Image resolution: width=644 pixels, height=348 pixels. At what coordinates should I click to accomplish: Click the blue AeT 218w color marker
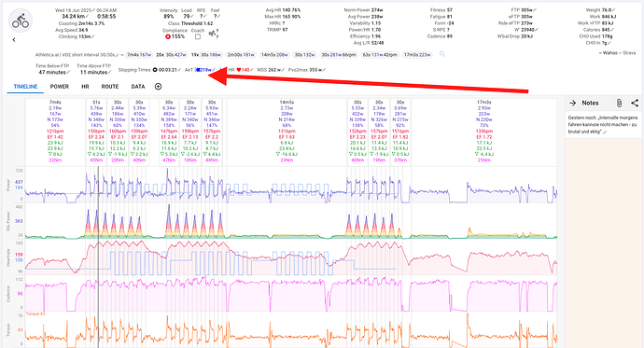(x=198, y=70)
